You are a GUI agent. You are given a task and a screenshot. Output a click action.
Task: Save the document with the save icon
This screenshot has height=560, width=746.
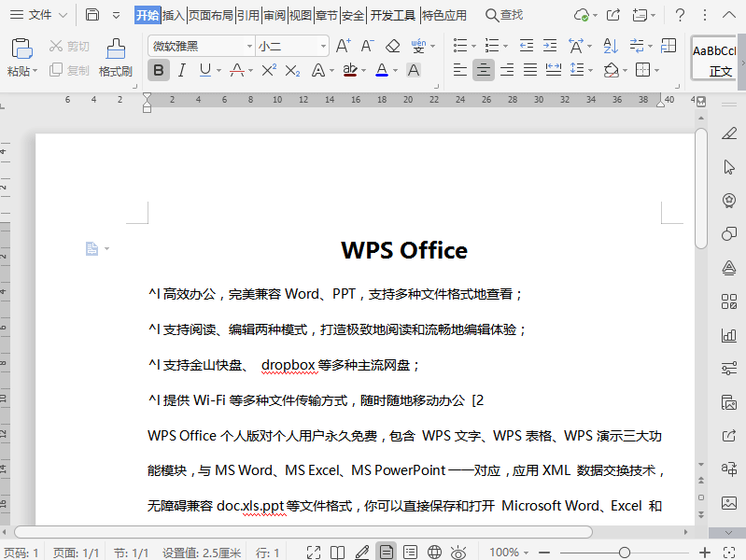(x=92, y=15)
